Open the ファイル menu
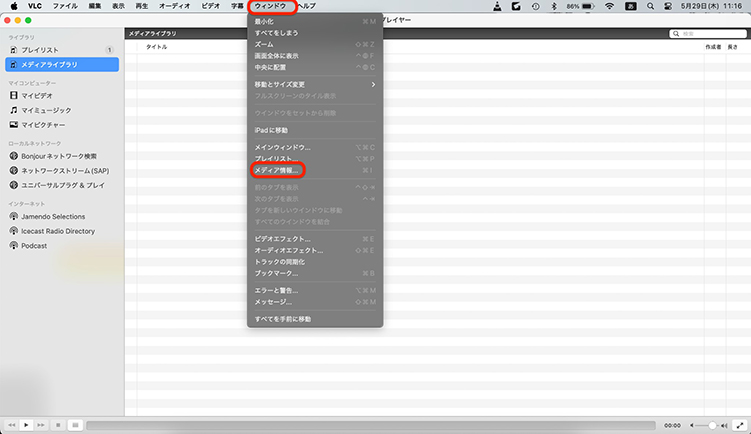 tap(65, 6)
